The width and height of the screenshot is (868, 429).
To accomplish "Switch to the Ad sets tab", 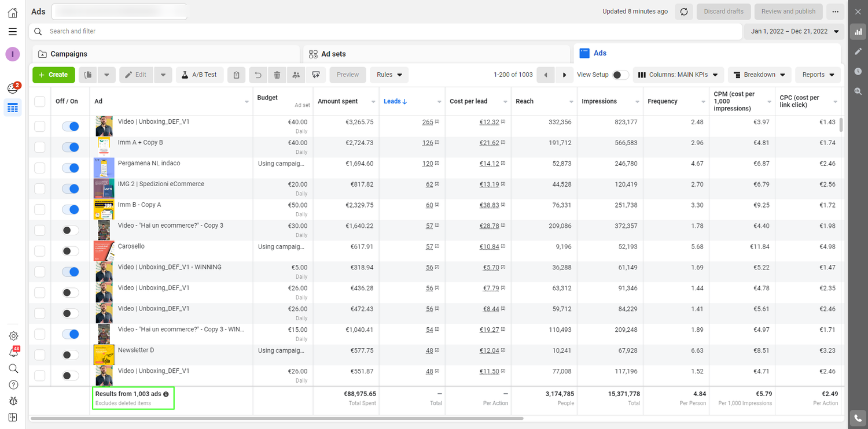I will (437, 54).
